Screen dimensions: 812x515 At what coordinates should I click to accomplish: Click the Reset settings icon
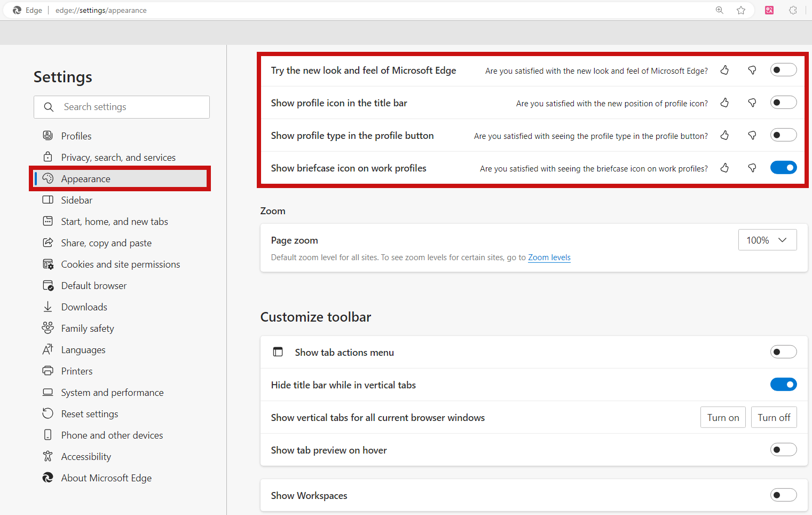(x=48, y=413)
